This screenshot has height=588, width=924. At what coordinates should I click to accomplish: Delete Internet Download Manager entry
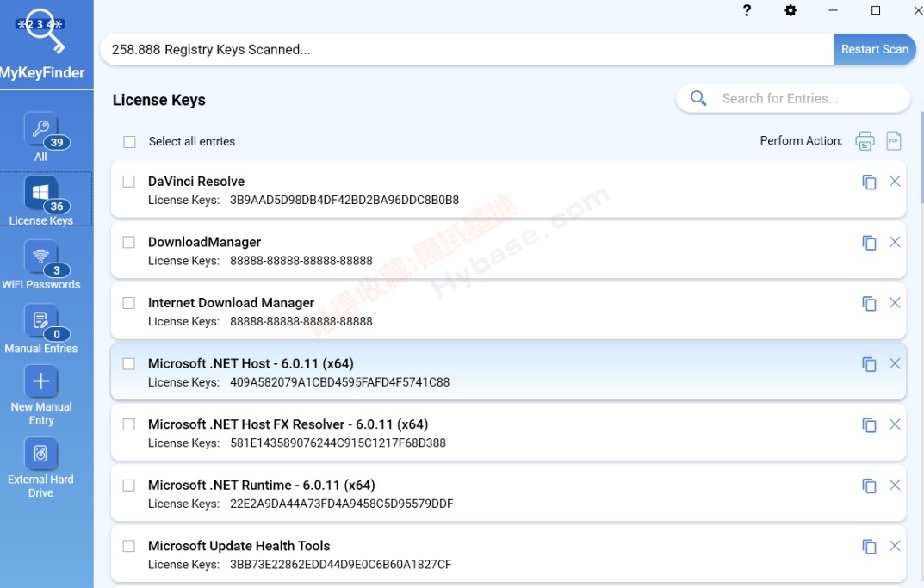(x=895, y=303)
